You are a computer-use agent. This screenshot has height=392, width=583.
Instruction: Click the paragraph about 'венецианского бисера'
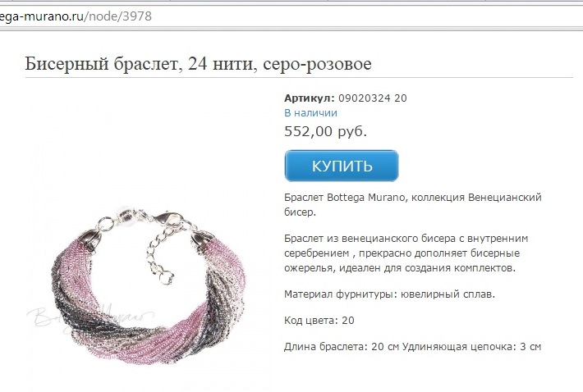point(406,253)
